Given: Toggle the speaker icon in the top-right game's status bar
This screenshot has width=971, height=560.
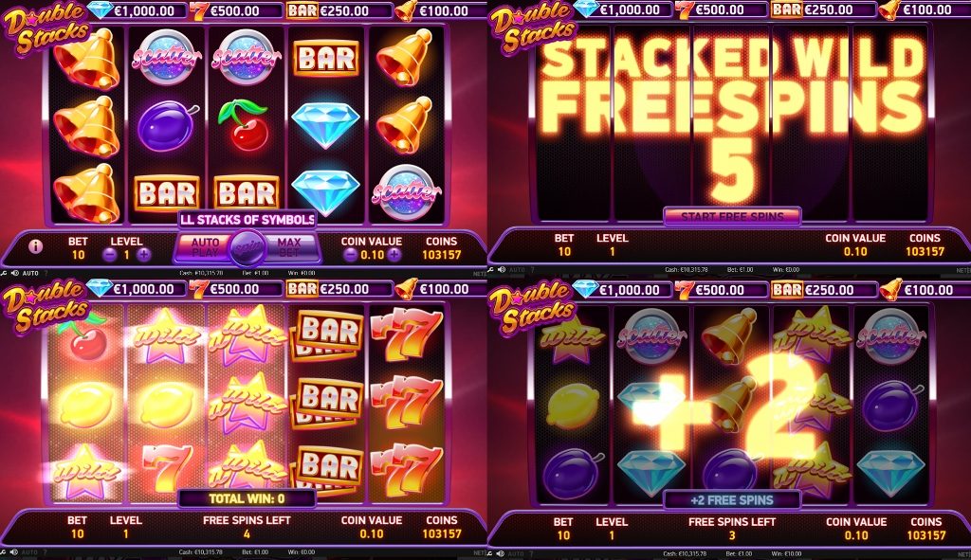Looking at the screenshot, I should pos(502,270).
